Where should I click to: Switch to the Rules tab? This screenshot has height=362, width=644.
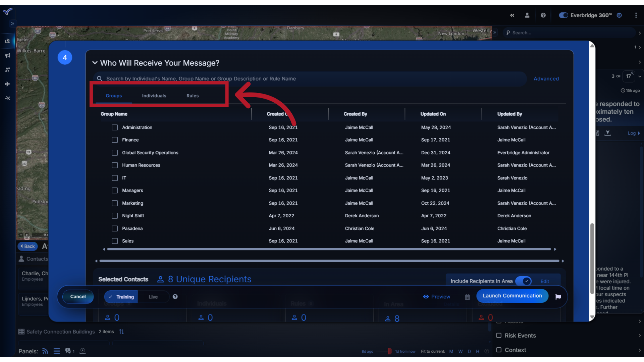[x=192, y=96]
